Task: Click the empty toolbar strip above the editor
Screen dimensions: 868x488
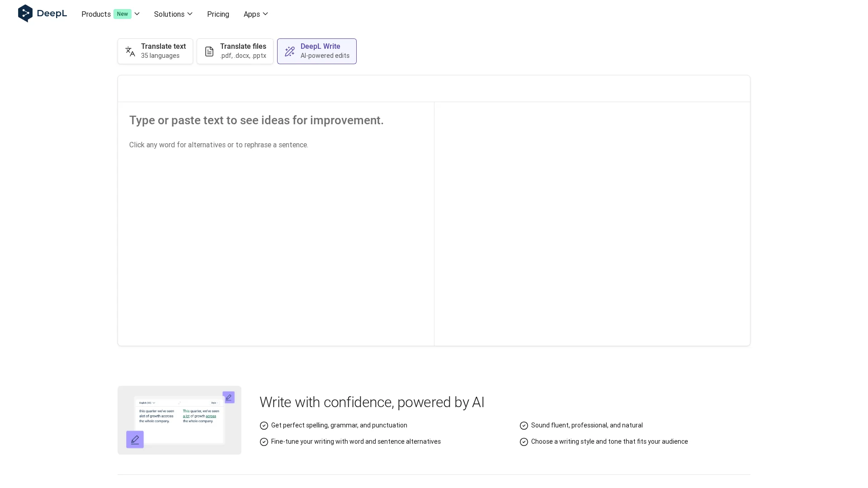Action: [434, 89]
